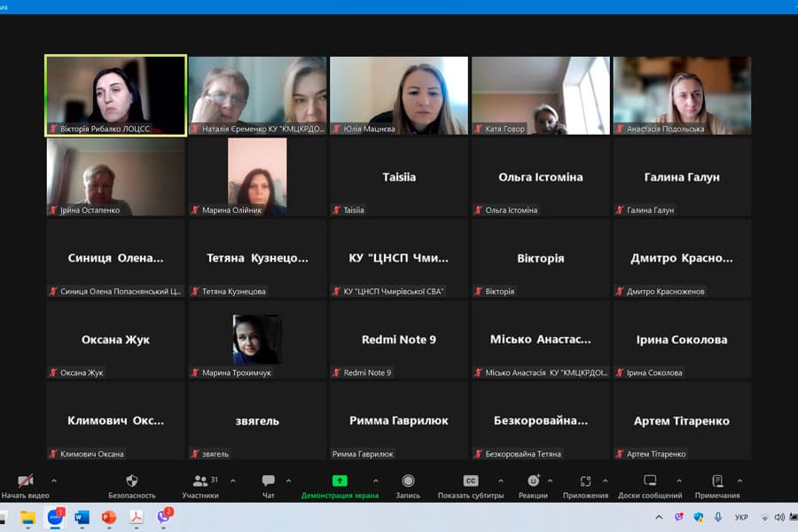The image size is (798, 532).
Task: Switch to Zoom app in the taskbar
Action: pos(55,518)
